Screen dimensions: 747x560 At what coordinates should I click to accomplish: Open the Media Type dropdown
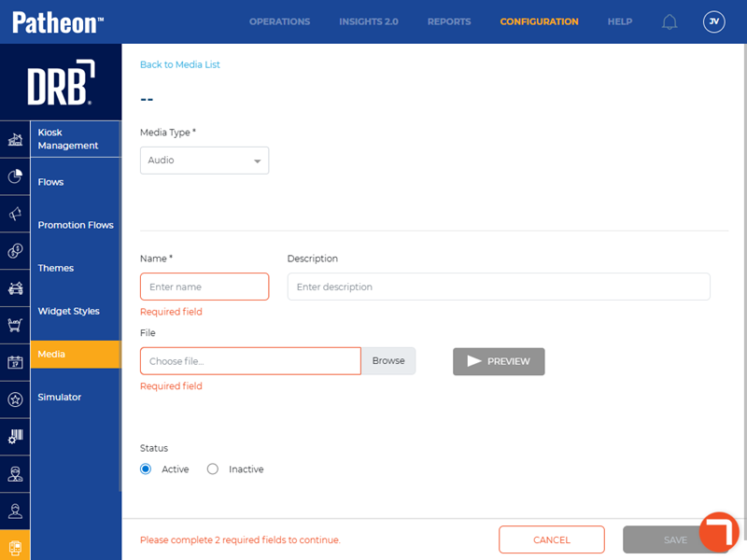(x=204, y=161)
